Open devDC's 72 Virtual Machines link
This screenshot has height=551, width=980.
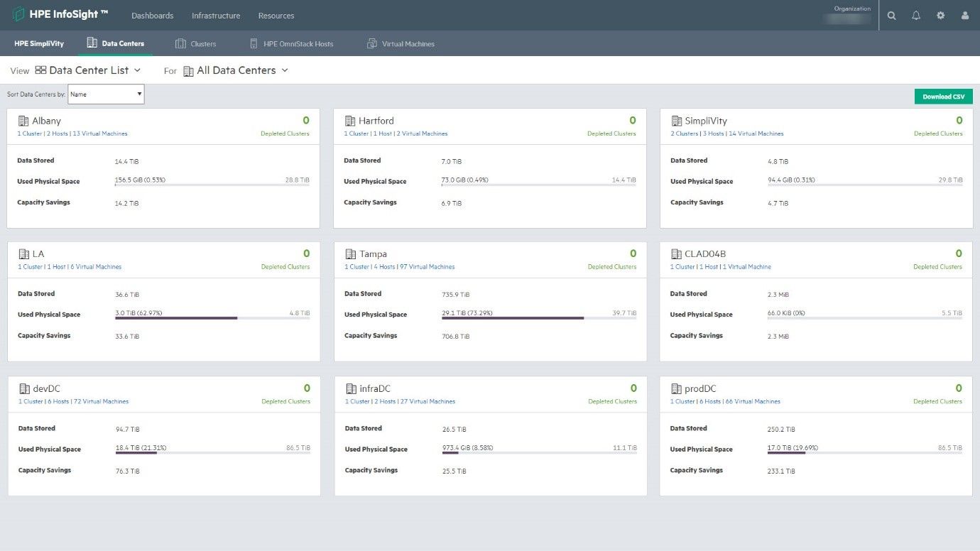click(x=102, y=402)
